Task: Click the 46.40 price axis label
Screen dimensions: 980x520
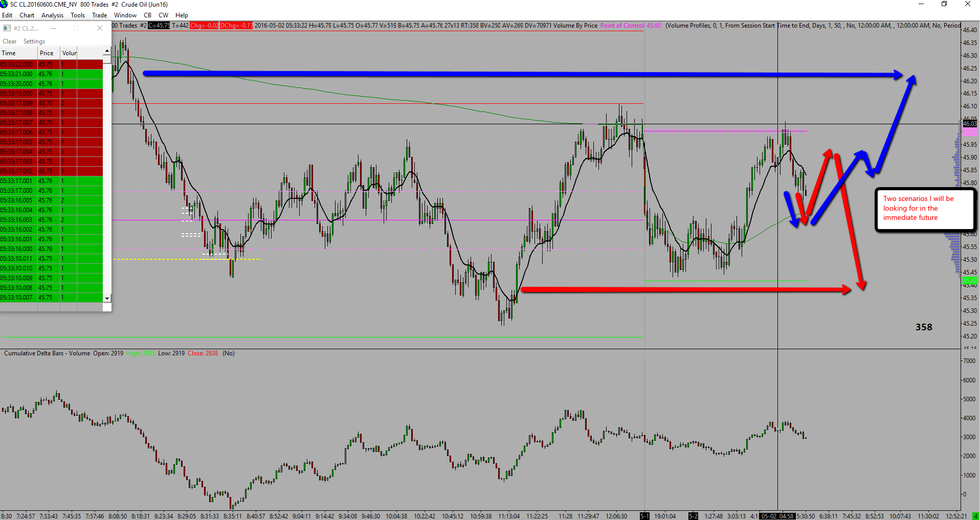Action: point(970,30)
